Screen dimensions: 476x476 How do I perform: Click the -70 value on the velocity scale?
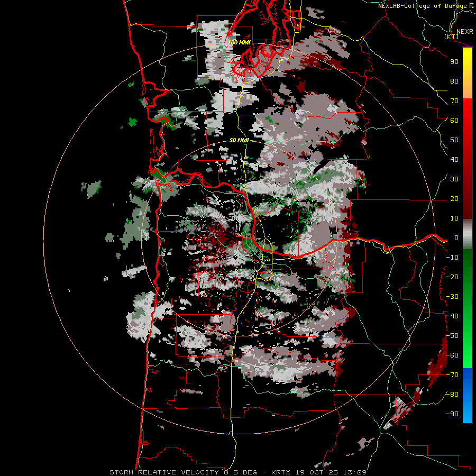[x=452, y=375]
